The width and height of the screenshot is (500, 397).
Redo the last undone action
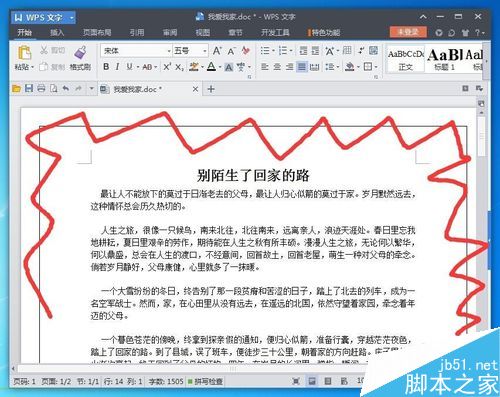pyautogui.click(x=78, y=89)
